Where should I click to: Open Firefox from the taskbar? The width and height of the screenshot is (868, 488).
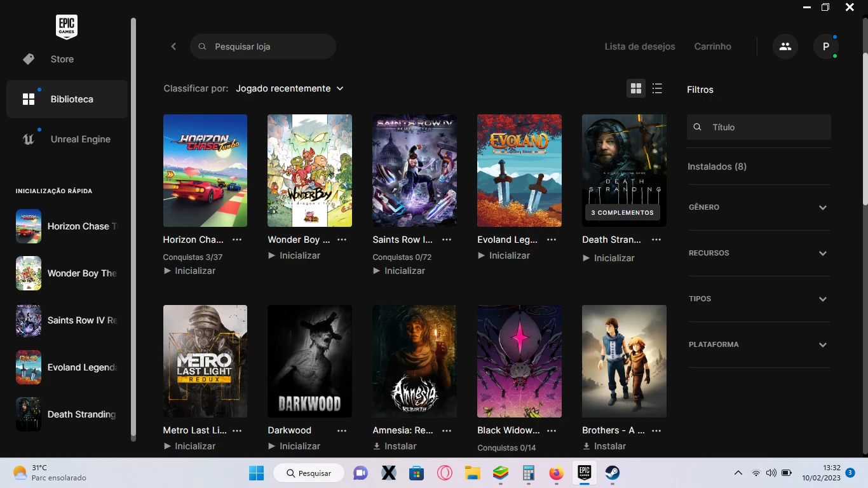pos(557,473)
